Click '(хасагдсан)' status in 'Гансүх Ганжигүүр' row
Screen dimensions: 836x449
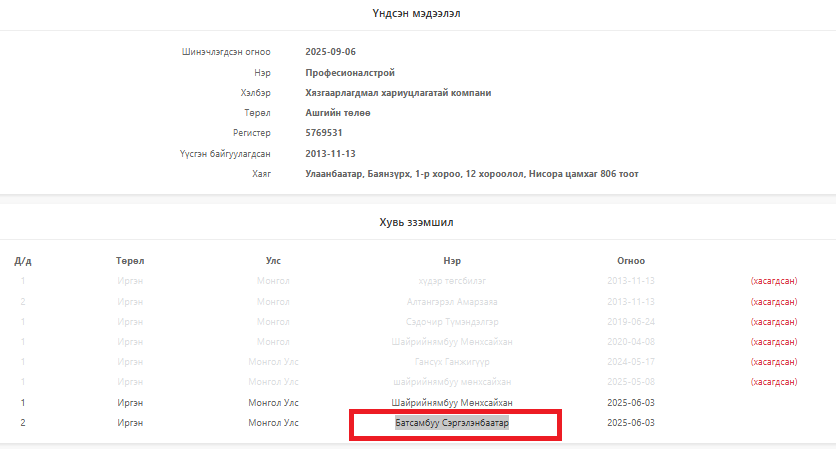click(774, 362)
